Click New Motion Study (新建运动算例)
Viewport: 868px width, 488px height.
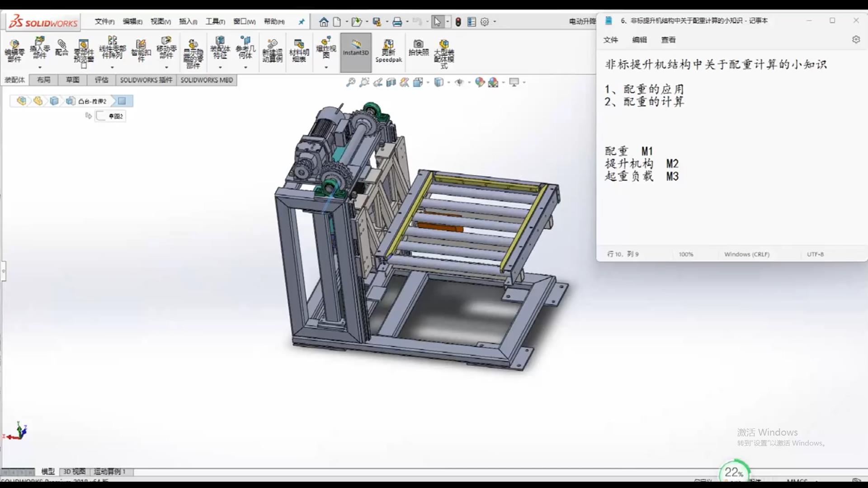pyautogui.click(x=272, y=51)
